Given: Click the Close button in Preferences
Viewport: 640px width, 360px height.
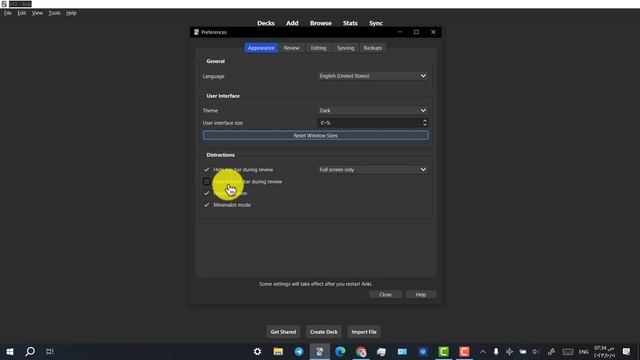Looking at the screenshot, I should tap(385, 294).
